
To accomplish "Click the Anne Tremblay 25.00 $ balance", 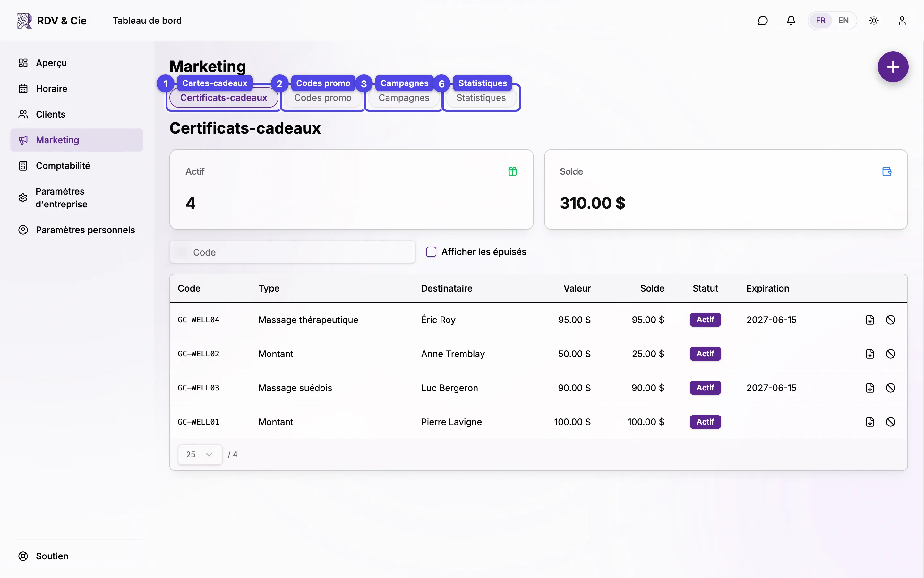I will [648, 354].
